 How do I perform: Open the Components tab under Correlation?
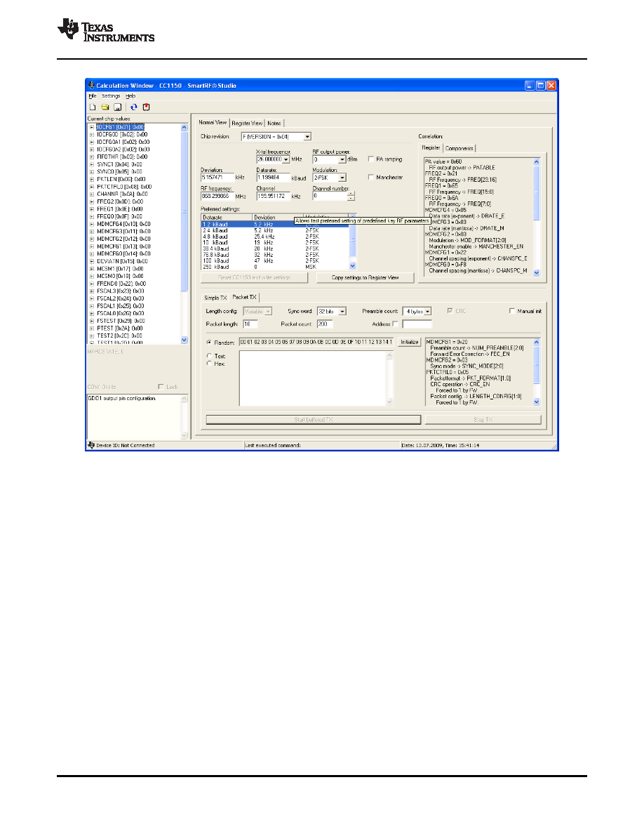pos(459,148)
